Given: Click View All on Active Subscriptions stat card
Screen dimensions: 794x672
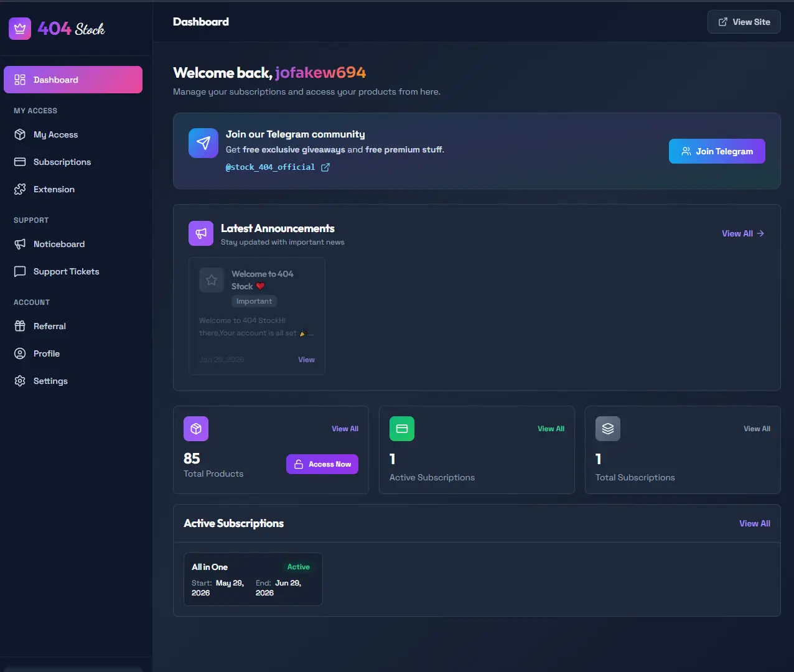Looking at the screenshot, I should 551,429.
